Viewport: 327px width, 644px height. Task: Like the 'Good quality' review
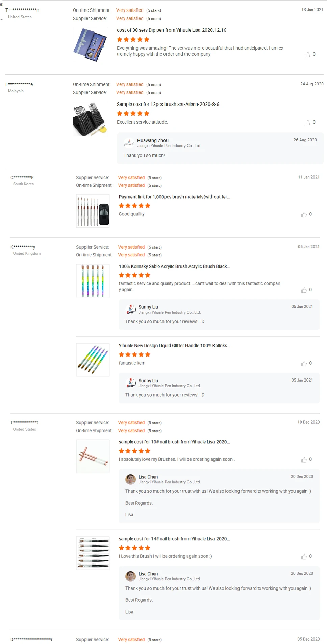(x=304, y=215)
